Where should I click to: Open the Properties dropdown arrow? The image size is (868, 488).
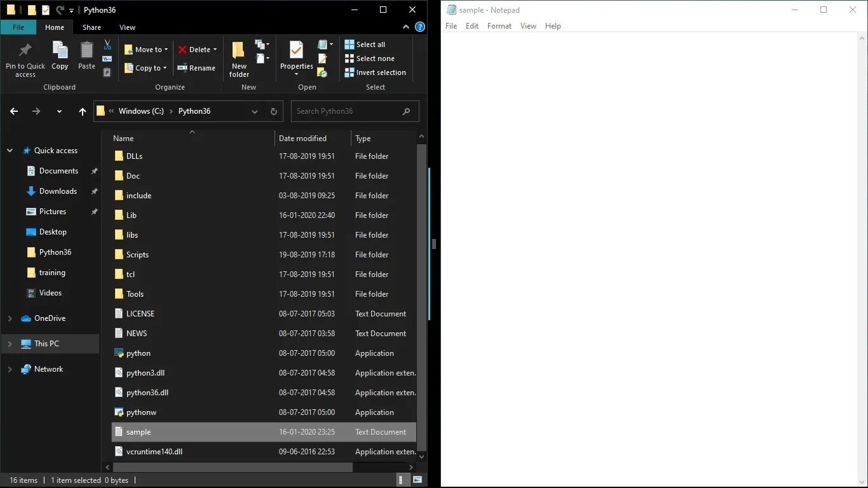pos(296,74)
